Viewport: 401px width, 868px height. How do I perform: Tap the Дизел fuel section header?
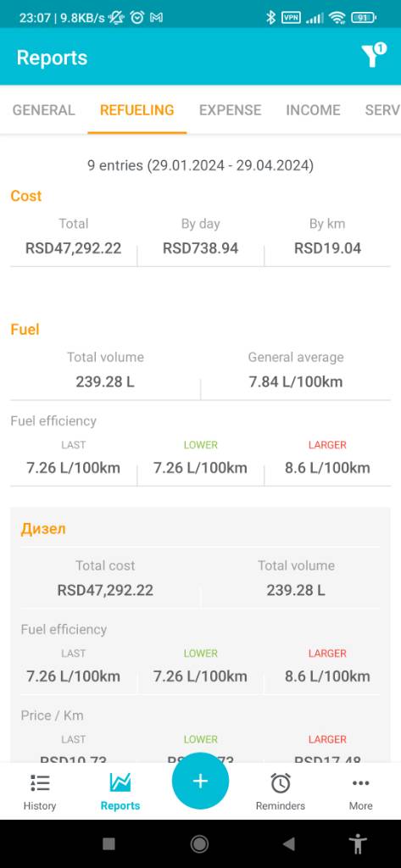pyautogui.click(x=43, y=529)
